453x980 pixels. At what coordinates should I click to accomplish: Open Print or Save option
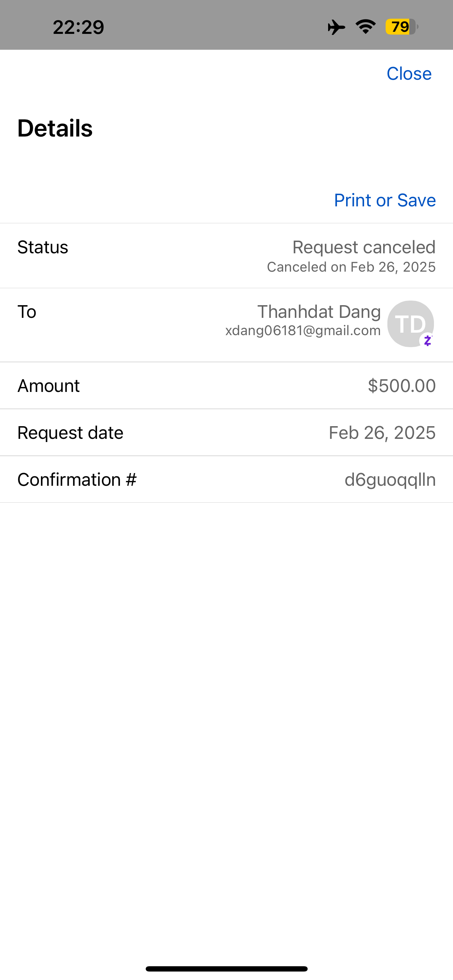[x=385, y=200]
